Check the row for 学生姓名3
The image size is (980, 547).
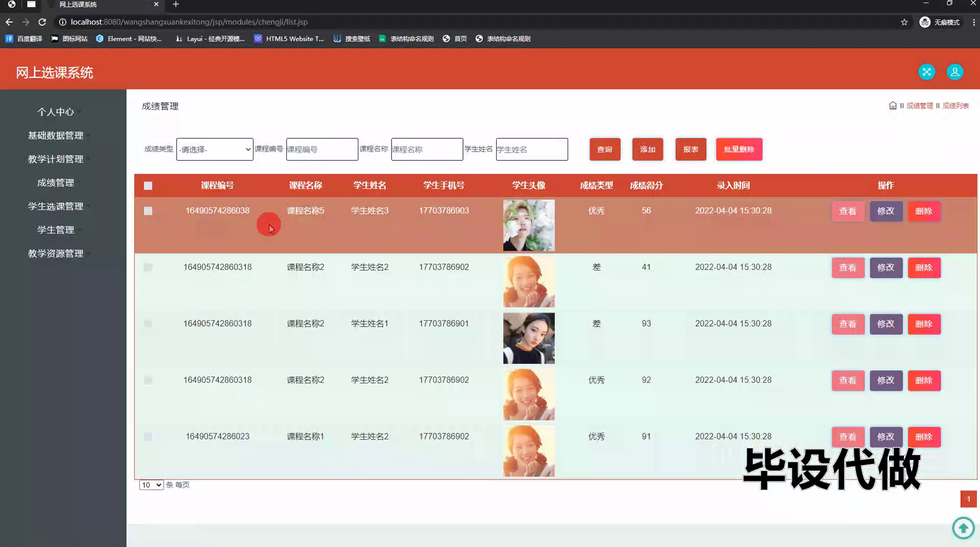tap(148, 211)
